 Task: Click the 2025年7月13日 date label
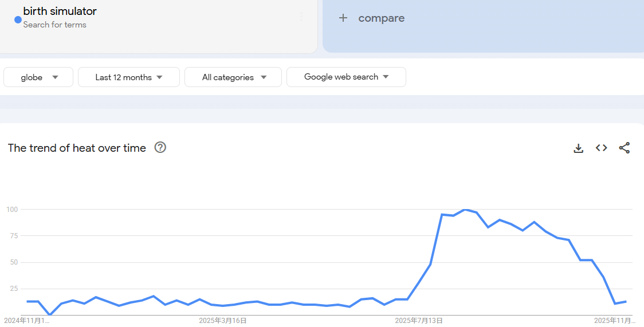point(419,321)
